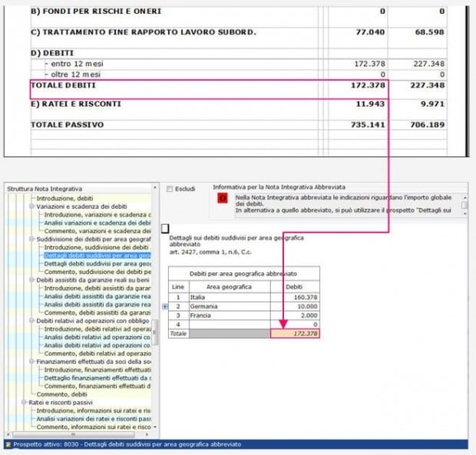The width and height of the screenshot is (476, 455).
Task: Select 'Introduzione, debiti assistiti da garanzie' row
Action: (98, 288)
